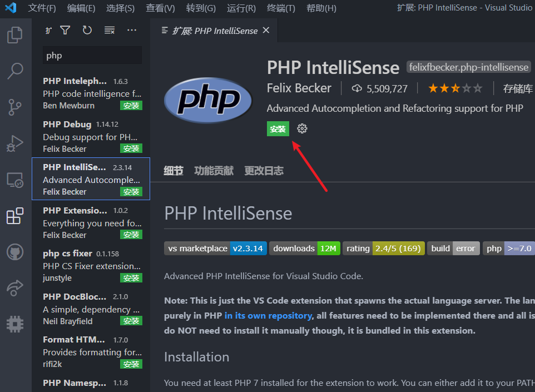The height and width of the screenshot is (392, 535).
Task: Select the PHP IntelliSense 2.3.14 list entry
Action: 91,179
